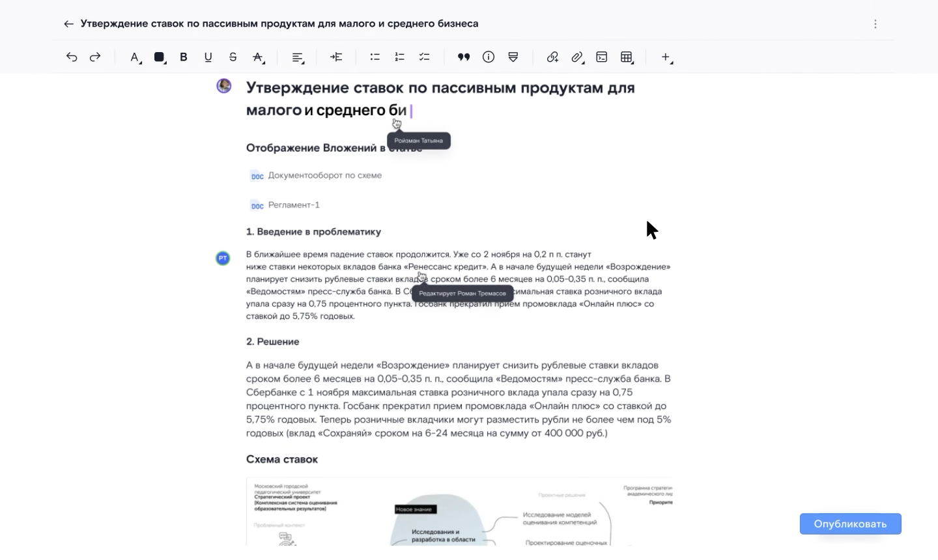
Task: Toggle bold text formatting
Action: 184,57
